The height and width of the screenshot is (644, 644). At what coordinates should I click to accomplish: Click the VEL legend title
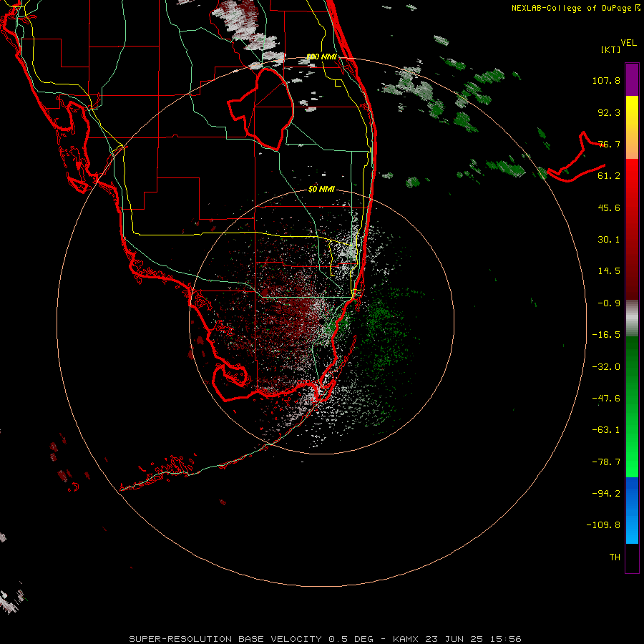628,43
